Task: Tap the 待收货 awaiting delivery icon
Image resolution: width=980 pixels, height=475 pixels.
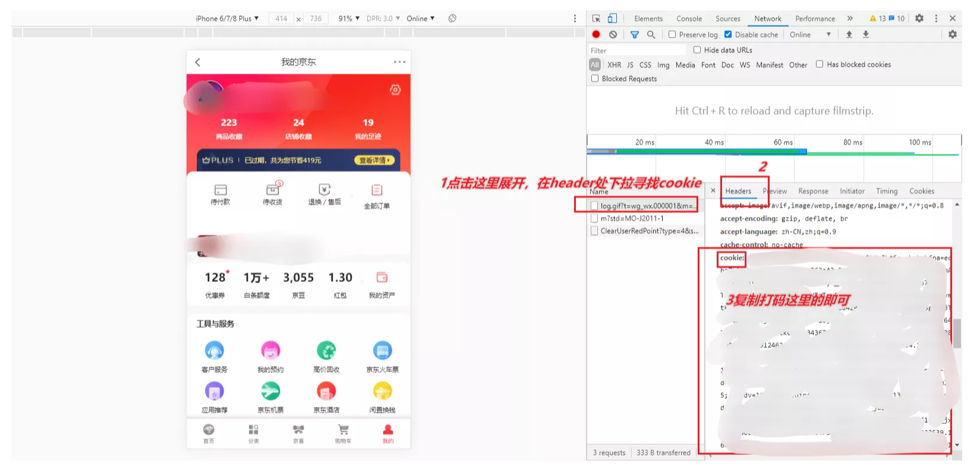Action: [273, 189]
